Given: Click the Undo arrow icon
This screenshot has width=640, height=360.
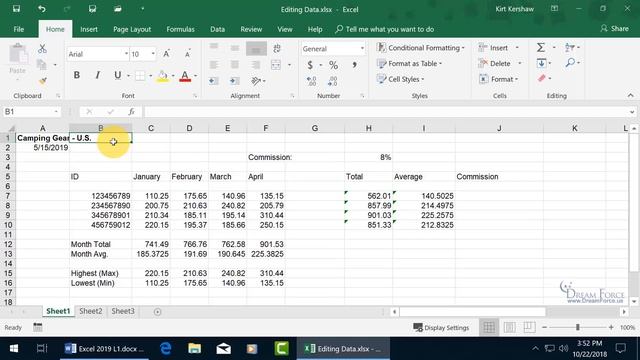Looking at the screenshot, I should pyautogui.click(x=42, y=9).
